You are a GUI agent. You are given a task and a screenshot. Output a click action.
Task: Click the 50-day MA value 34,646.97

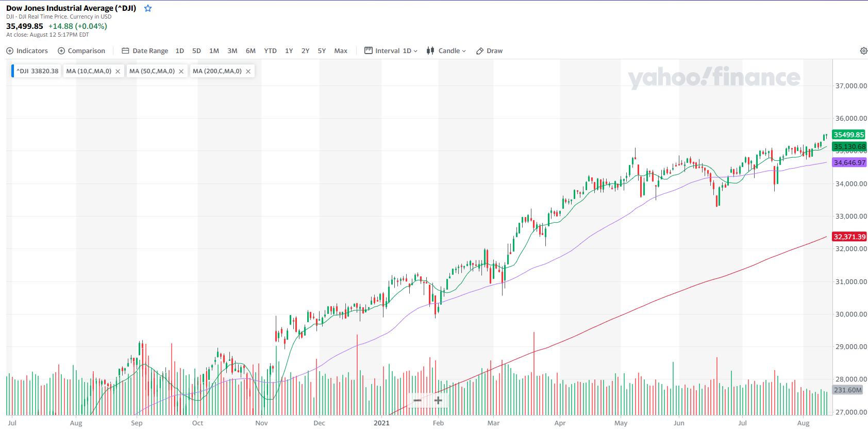(849, 162)
